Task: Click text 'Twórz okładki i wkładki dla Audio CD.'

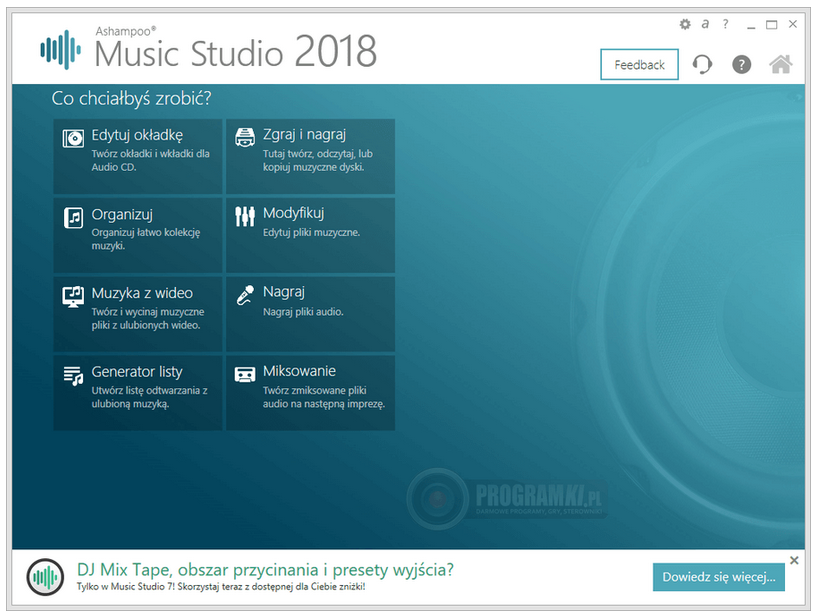Action: click(x=150, y=160)
